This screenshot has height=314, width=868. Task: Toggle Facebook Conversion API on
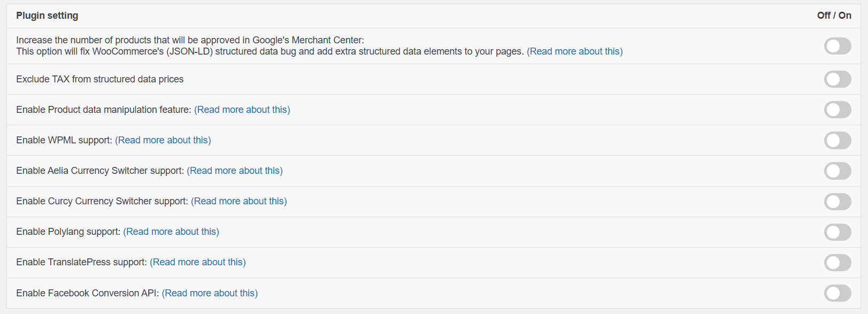838,293
